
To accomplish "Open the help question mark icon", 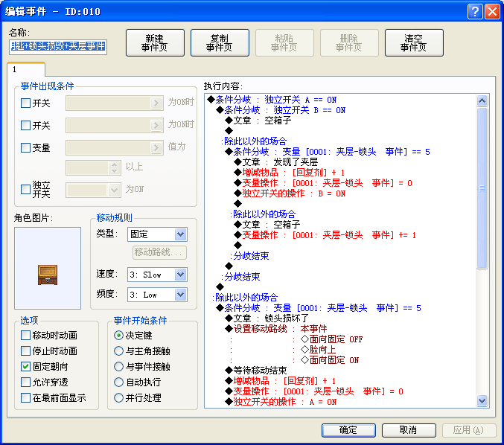I will point(475,12).
